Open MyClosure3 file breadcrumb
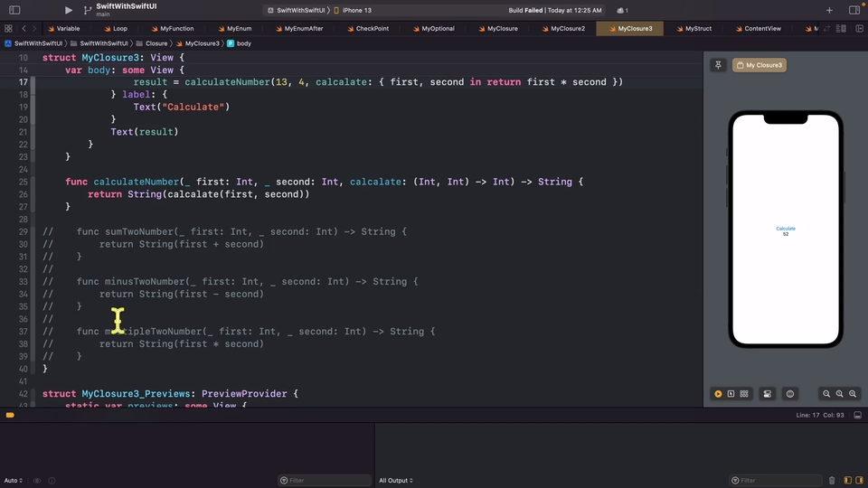This screenshot has height=488, width=868. (x=198, y=43)
